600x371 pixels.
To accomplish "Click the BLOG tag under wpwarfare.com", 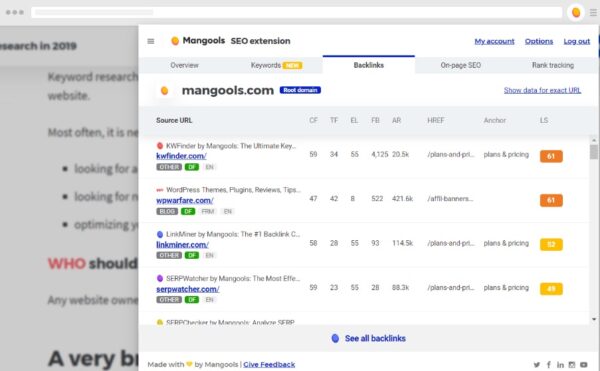I will point(167,212).
